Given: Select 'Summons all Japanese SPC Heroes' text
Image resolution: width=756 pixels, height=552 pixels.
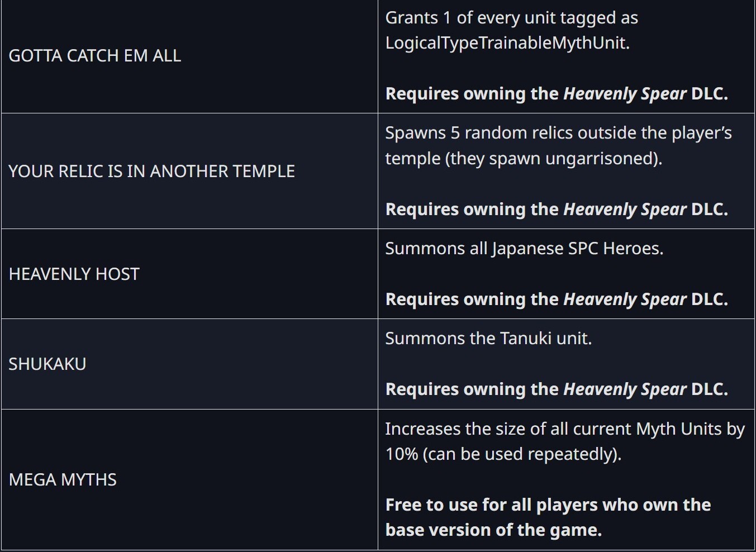Looking at the screenshot, I should tap(524, 249).
